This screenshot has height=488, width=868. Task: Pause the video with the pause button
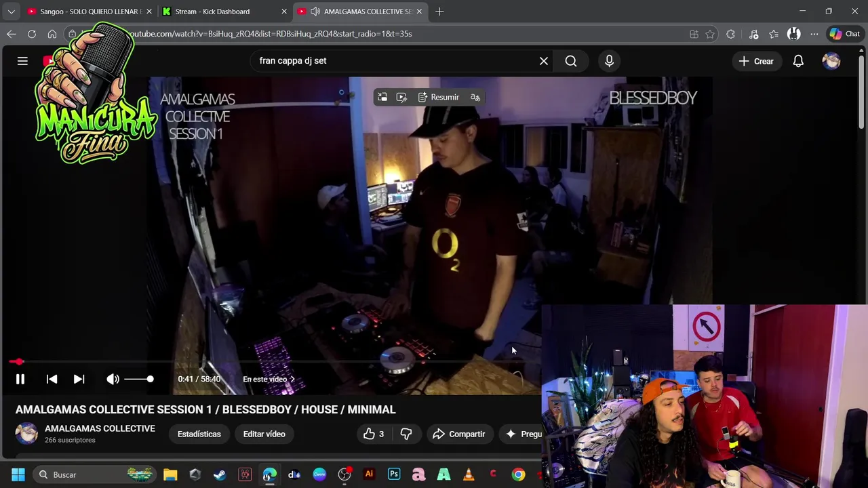click(x=20, y=380)
